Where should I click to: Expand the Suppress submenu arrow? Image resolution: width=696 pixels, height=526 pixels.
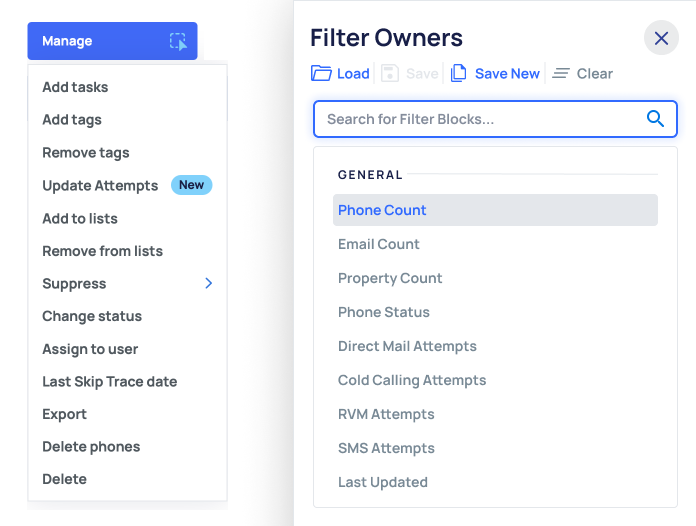[209, 283]
